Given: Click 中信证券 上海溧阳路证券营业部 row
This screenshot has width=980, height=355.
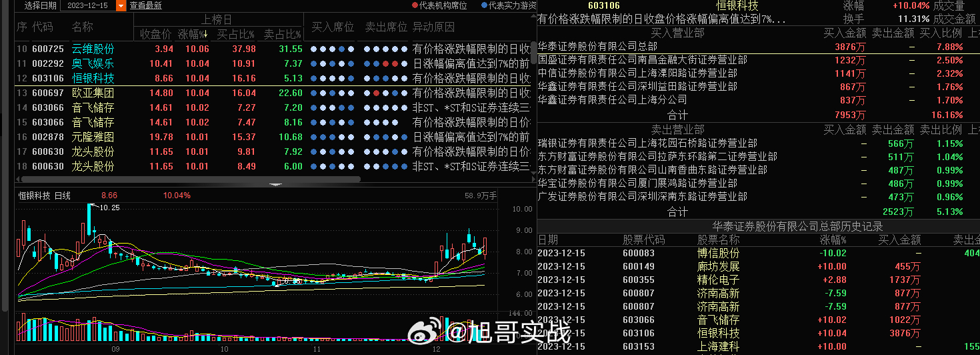Looking at the screenshot, I should tap(758, 73).
